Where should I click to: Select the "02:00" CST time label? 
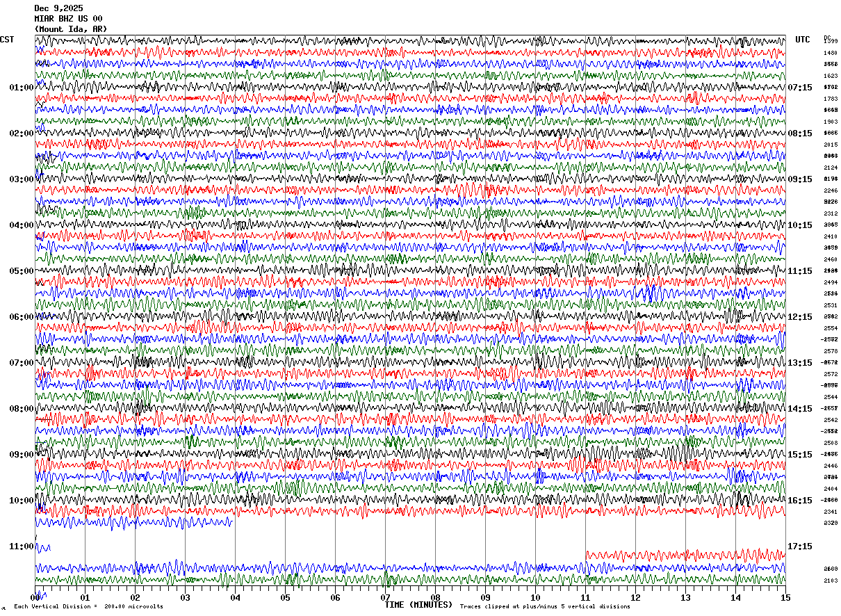(22, 133)
